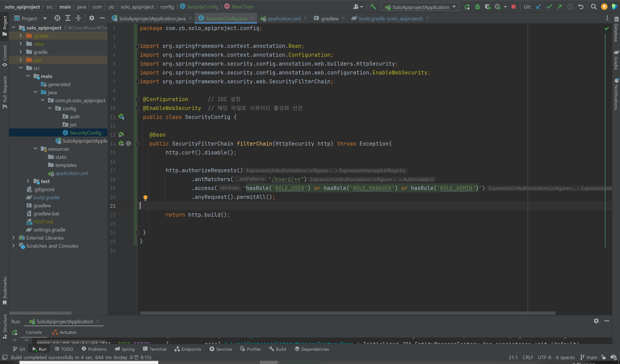This screenshot has width=620, height=364.
Task: Toggle the Bookmarks tool window stripe
Action: point(4,290)
